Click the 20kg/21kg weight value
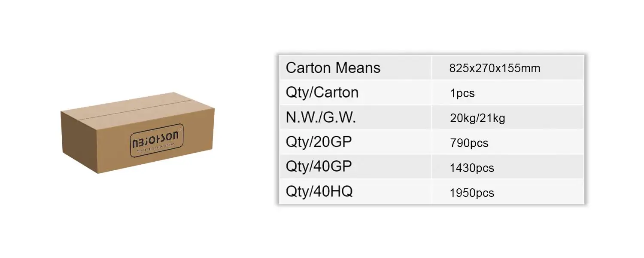Screen dimensions: 644x258 477,118
